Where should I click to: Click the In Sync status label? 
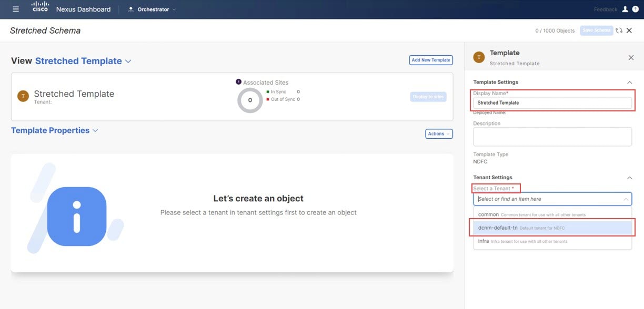278,92
